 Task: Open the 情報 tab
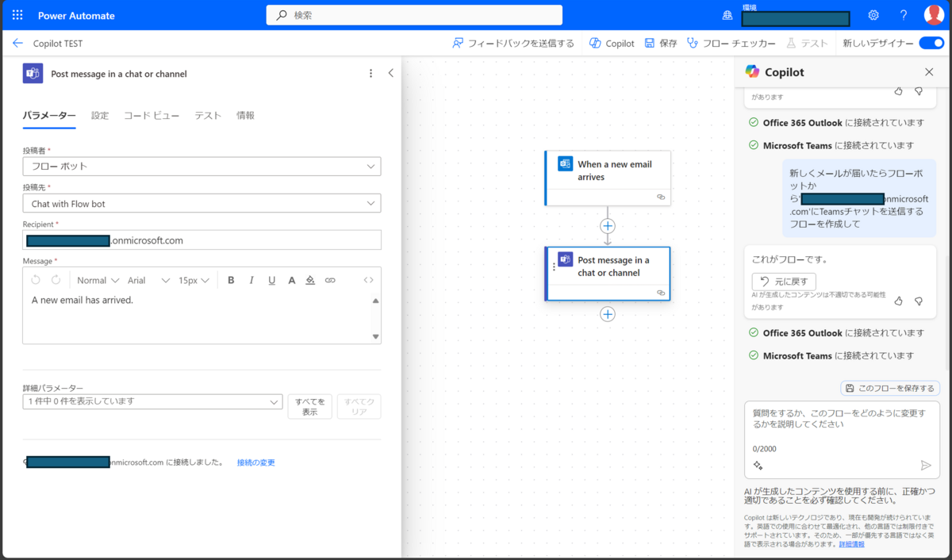(x=246, y=116)
